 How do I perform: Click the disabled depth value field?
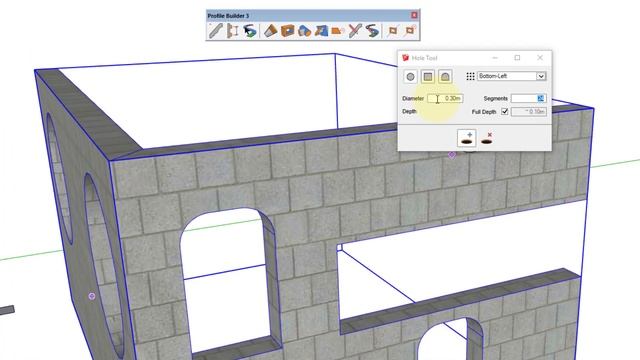pyautogui.click(x=529, y=111)
